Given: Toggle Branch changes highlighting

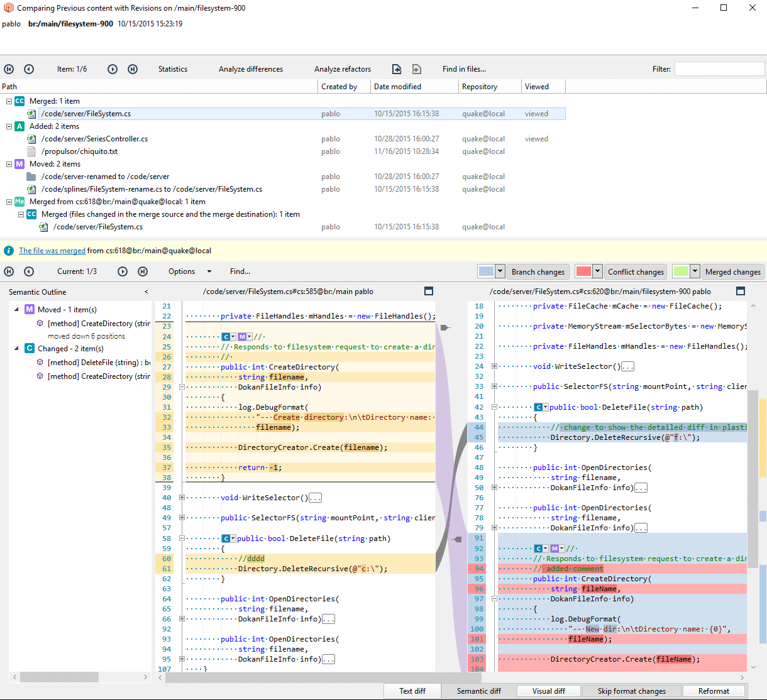Looking at the screenshot, I should click(538, 272).
